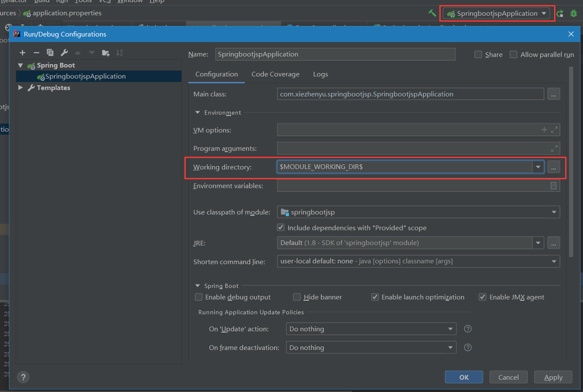This screenshot has height=392, width=583.
Task: Click the Cancel button
Action: coord(509,377)
